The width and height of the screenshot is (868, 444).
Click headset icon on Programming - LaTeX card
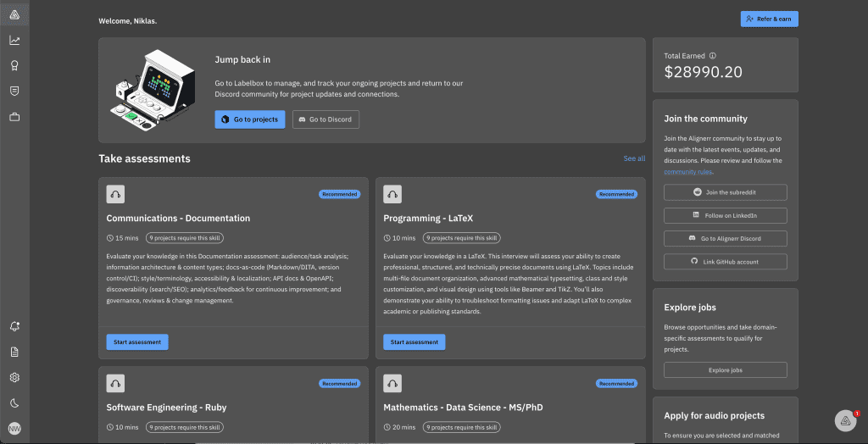pos(392,194)
